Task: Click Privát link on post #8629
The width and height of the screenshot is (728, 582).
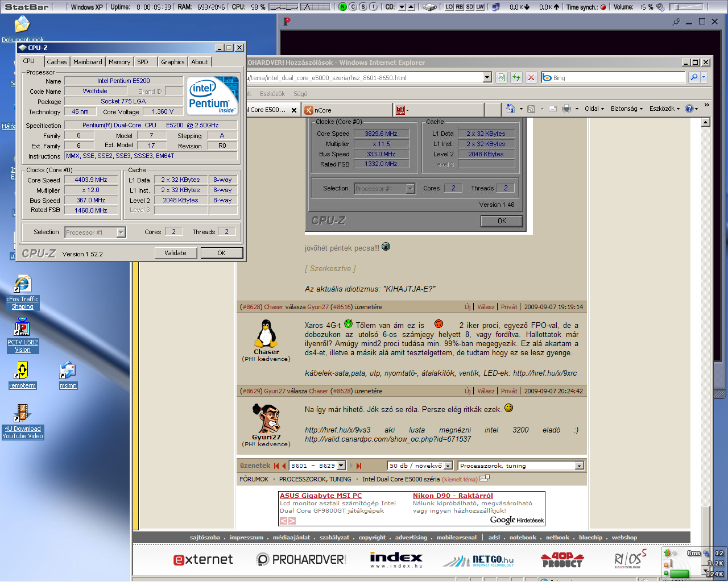Action: [x=509, y=391]
